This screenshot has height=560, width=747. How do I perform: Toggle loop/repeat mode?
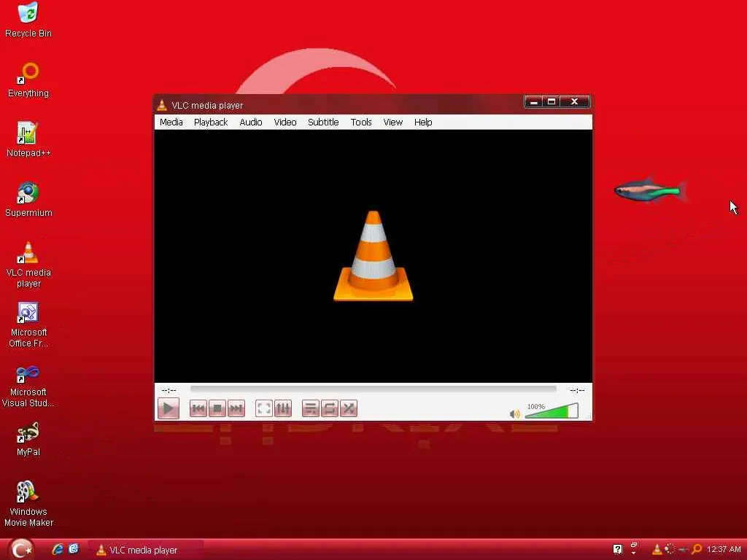point(330,408)
